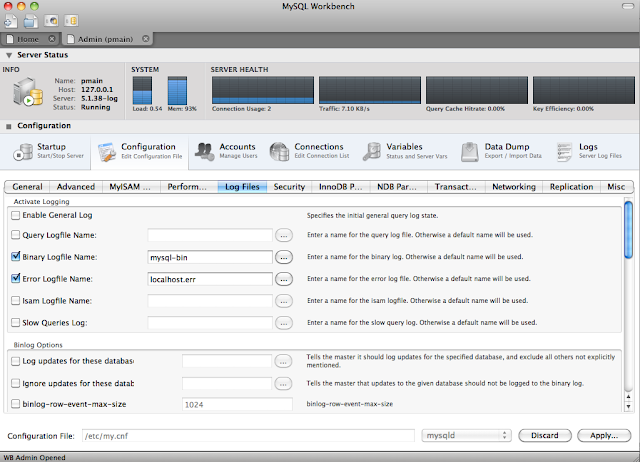Check Ignore updates for these databases
The image size is (640, 462).
[16, 383]
